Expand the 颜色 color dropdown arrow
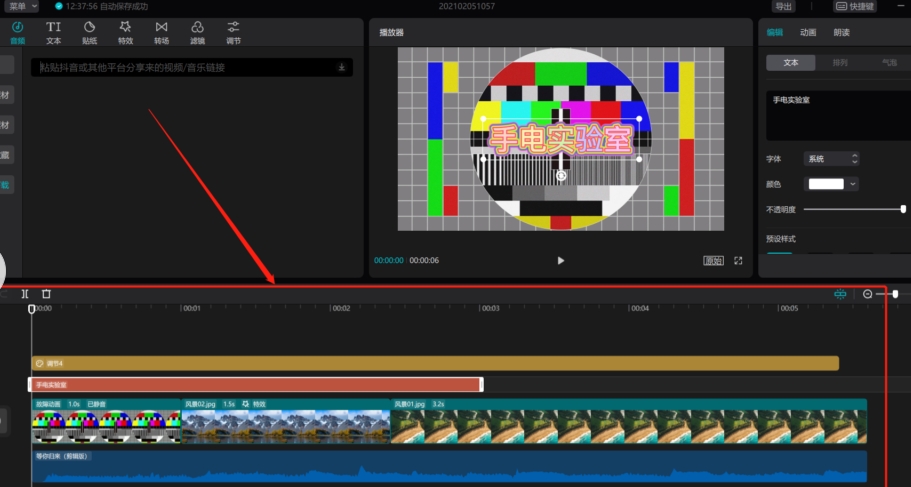Image resolution: width=911 pixels, height=487 pixels. 852,184
